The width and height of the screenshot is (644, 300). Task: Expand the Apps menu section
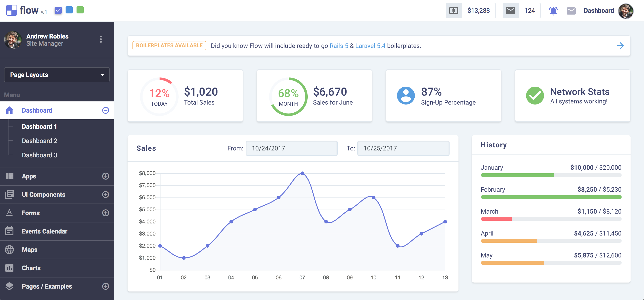coord(105,176)
